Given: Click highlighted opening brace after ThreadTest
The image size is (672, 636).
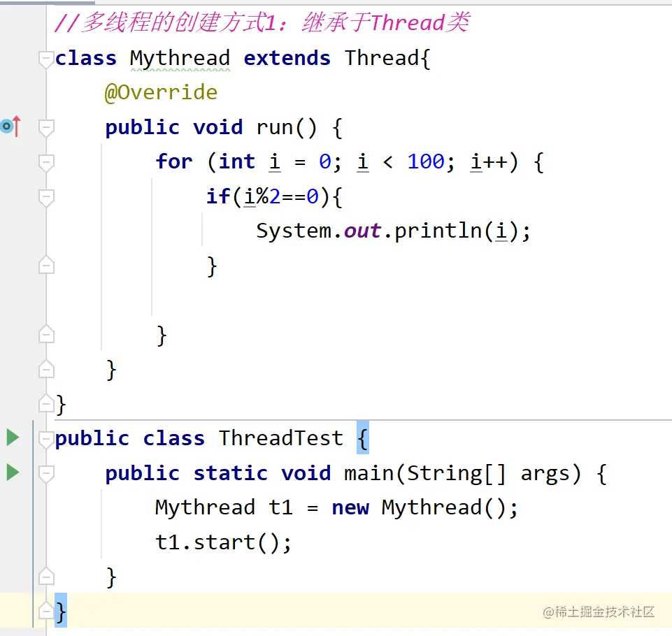Looking at the screenshot, I should coord(362,438).
